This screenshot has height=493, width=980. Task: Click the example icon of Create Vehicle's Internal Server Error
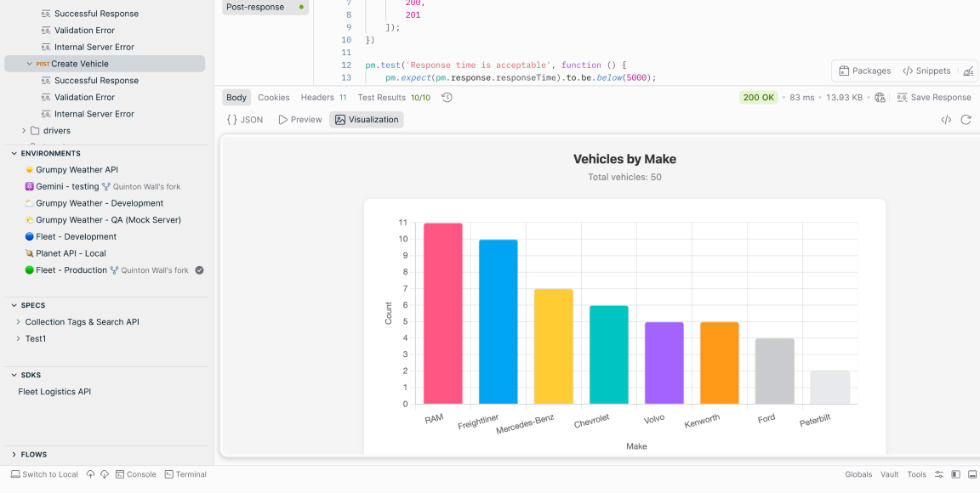pyautogui.click(x=46, y=115)
